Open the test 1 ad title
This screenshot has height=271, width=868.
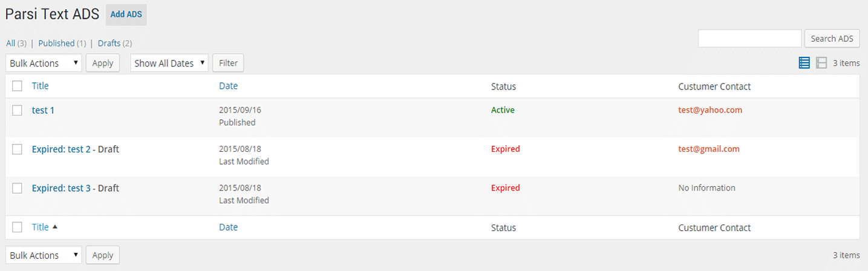(x=43, y=110)
